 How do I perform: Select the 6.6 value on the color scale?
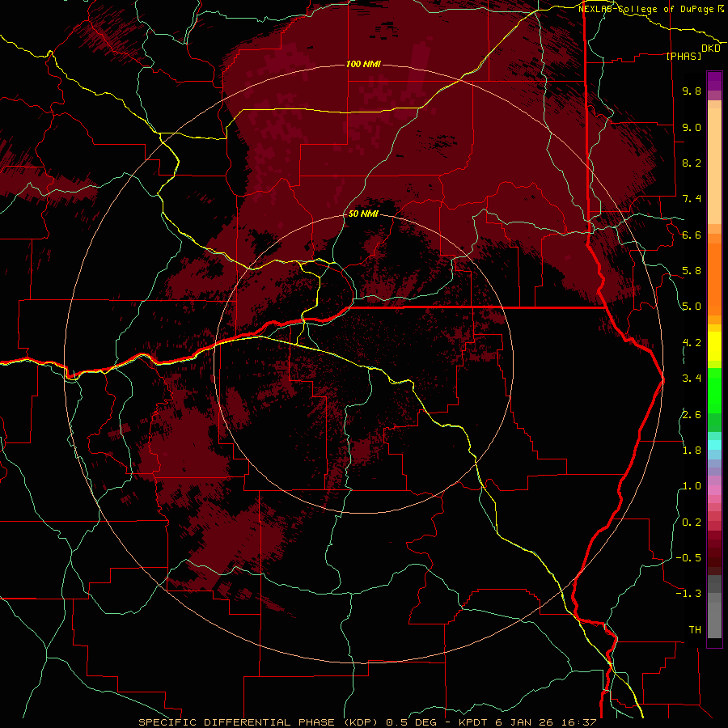point(692,235)
